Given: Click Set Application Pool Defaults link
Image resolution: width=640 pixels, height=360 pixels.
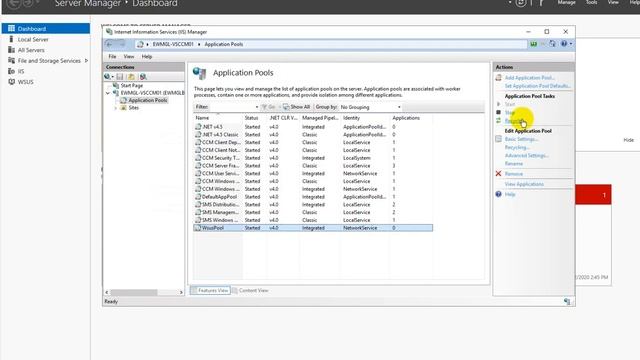Looking at the screenshot, I should pyautogui.click(x=537, y=86).
